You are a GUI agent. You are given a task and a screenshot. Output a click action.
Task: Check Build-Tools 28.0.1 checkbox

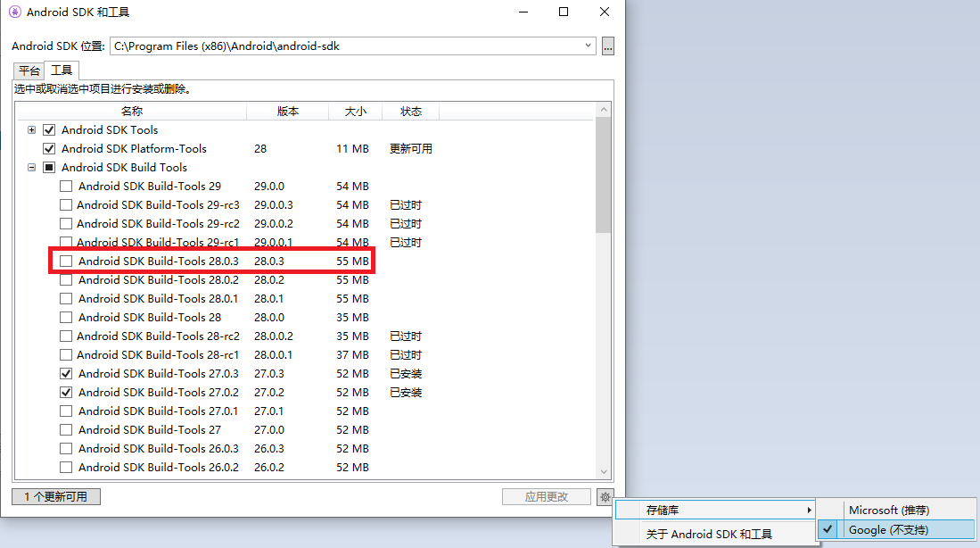tap(66, 299)
